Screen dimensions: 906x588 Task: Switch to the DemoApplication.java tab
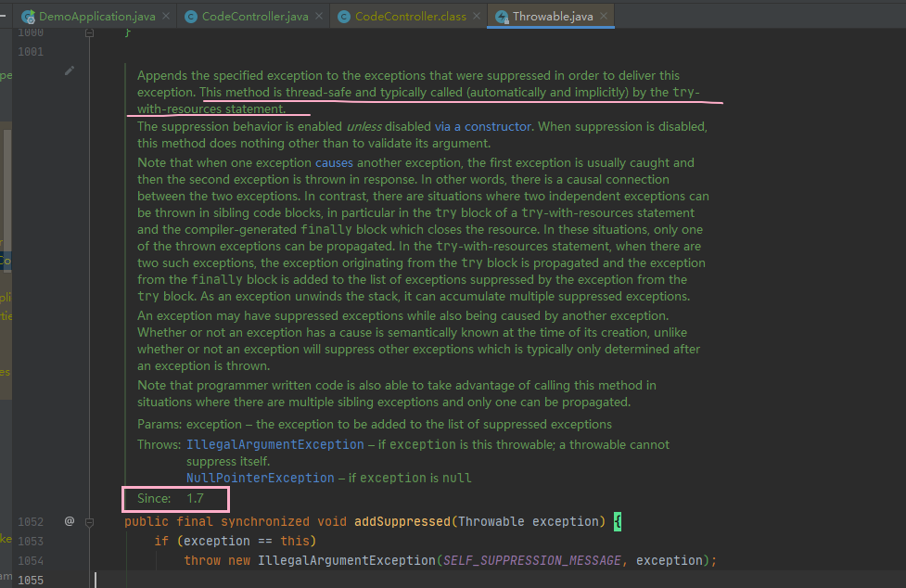pos(96,16)
